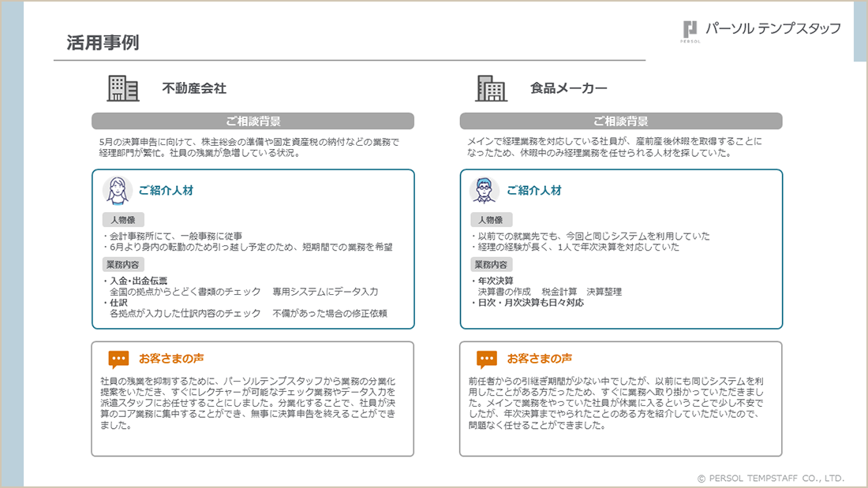868x488 pixels.
Task: Click 日次・月次決算も日々対応 bullet
Action: click(528, 303)
